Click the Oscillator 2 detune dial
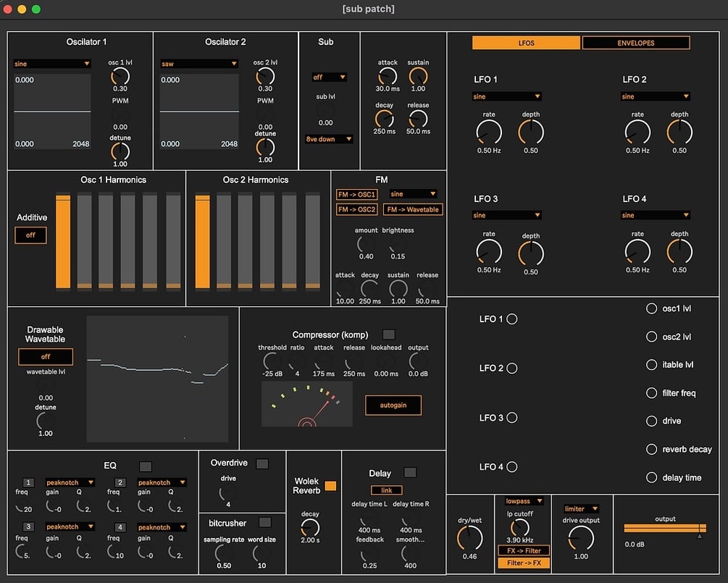This screenshot has height=583, width=728. [x=265, y=147]
